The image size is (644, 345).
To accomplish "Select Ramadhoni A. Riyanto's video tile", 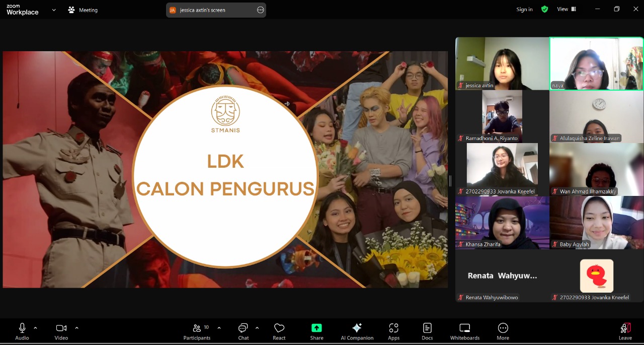I will click(x=502, y=116).
